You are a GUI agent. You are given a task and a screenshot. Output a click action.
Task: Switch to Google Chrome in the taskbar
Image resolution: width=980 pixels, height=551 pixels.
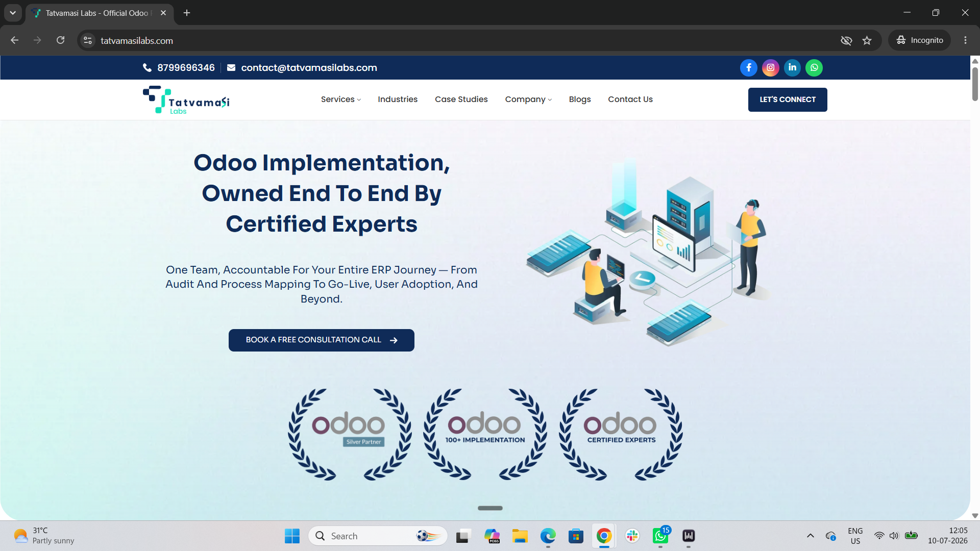point(604,536)
